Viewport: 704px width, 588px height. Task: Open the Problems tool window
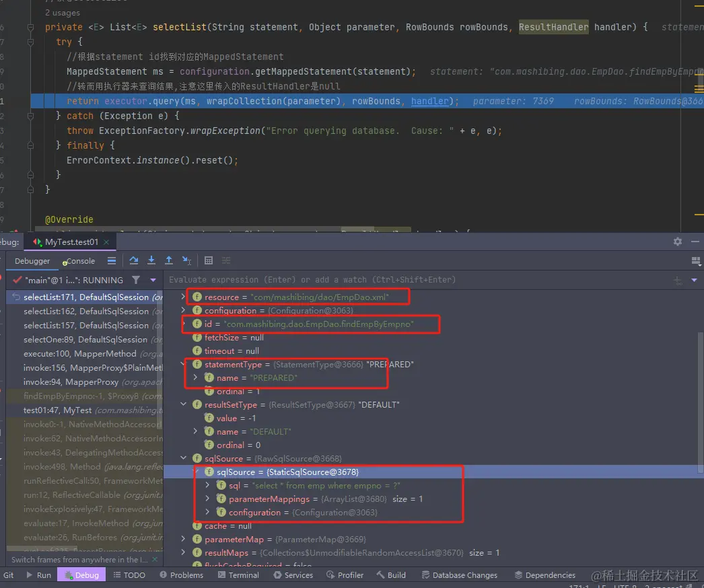tap(182, 575)
